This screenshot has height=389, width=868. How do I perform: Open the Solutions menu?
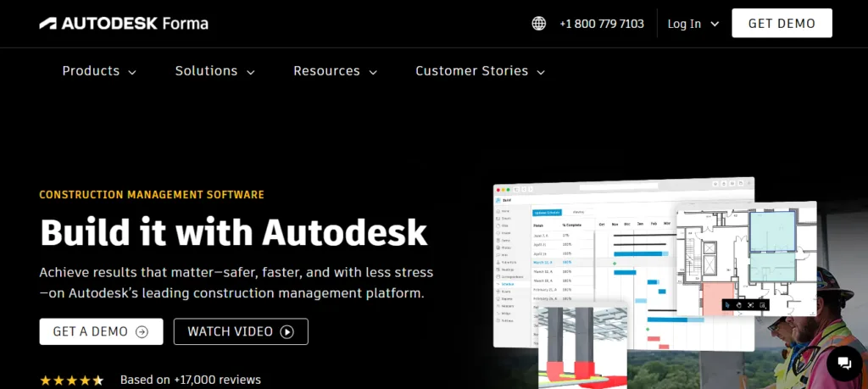pyautogui.click(x=214, y=71)
